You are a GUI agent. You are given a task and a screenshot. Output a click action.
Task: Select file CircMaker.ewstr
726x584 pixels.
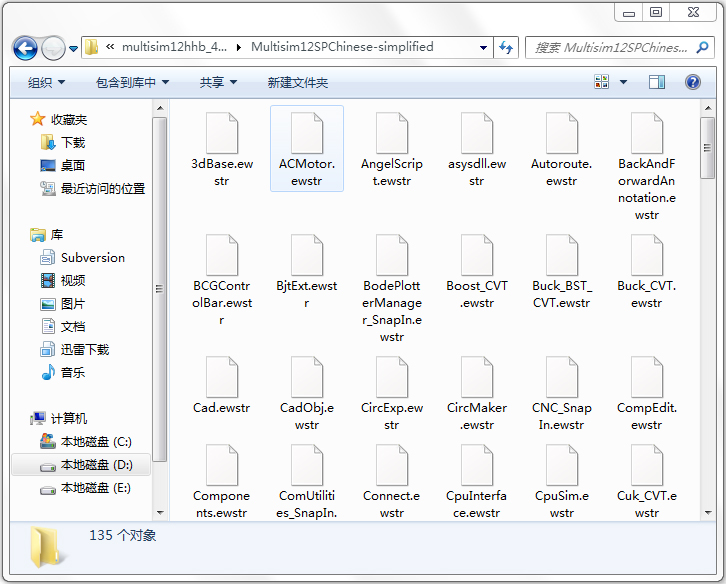coord(477,393)
